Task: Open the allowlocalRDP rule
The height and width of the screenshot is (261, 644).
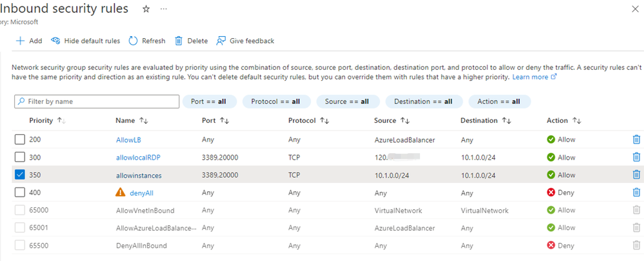Action: (137, 158)
